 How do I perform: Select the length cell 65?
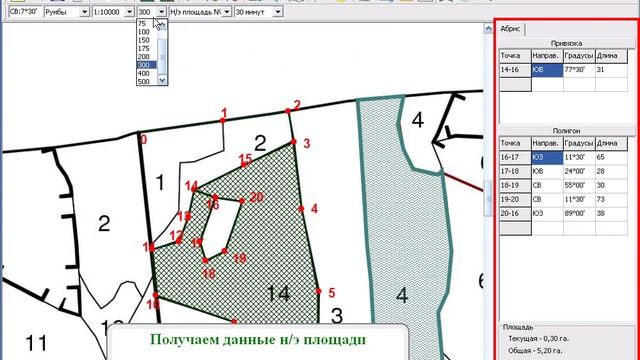tap(611, 157)
